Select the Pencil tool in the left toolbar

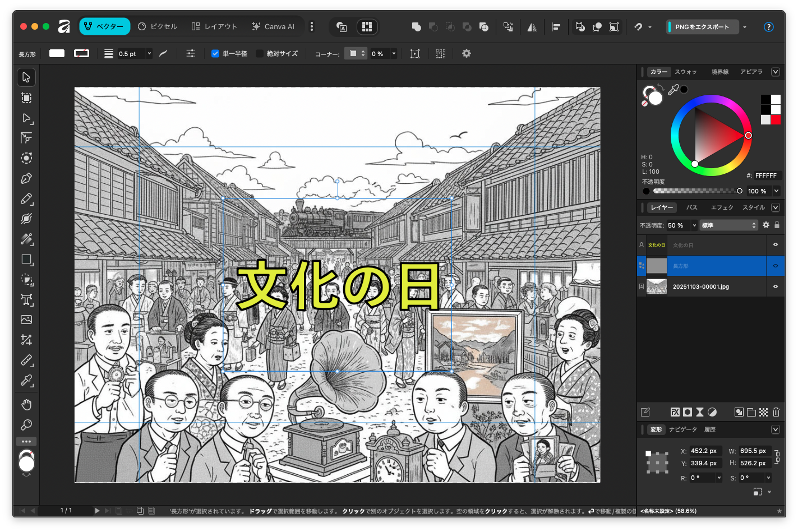26,199
